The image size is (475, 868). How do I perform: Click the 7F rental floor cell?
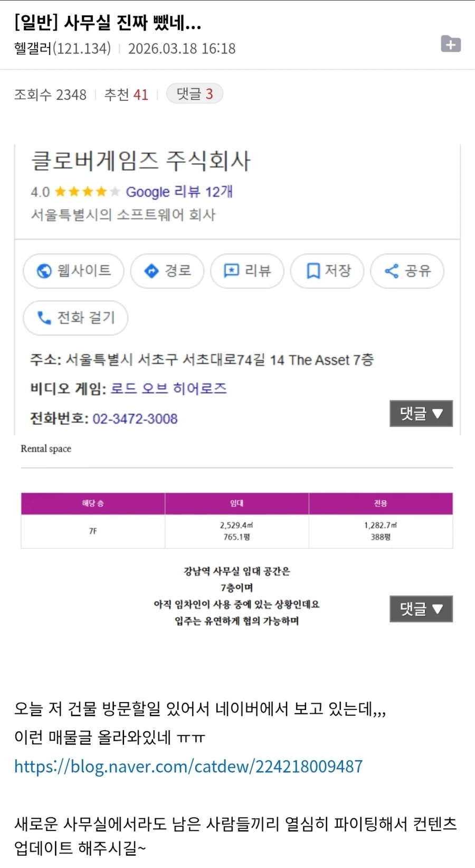click(x=92, y=530)
